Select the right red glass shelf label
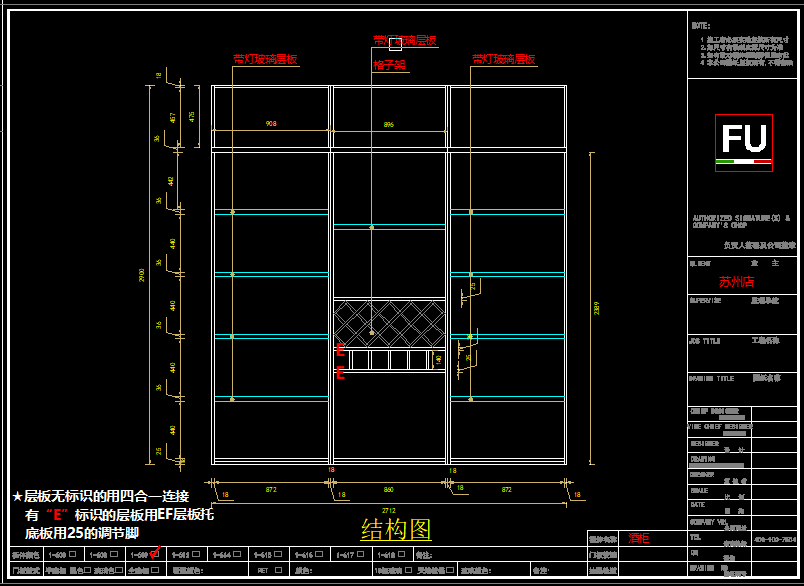This screenshot has height=586, width=804. tap(504, 60)
